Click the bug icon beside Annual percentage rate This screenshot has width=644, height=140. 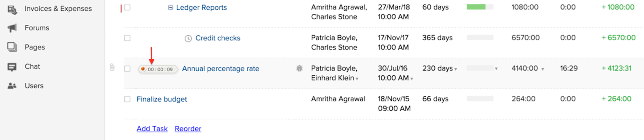(299, 69)
